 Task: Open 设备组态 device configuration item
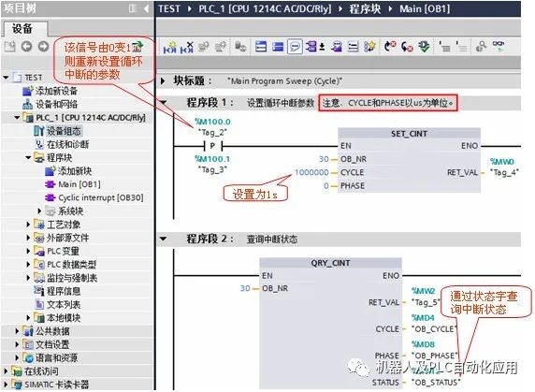(x=64, y=131)
